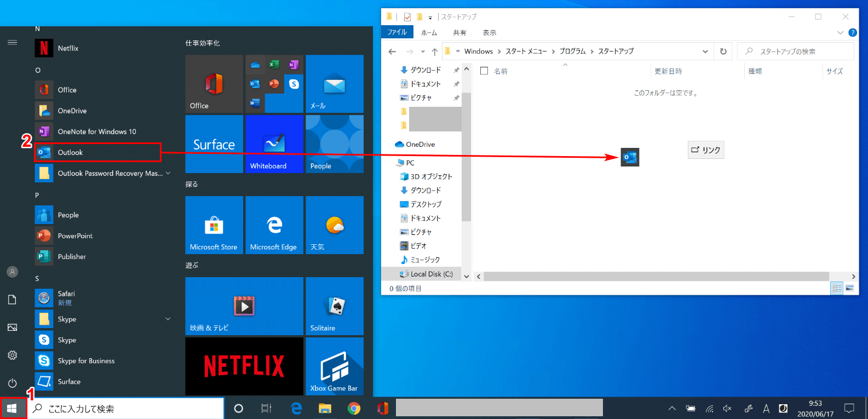Open the Start menu power options

click(x=12, y=383)
